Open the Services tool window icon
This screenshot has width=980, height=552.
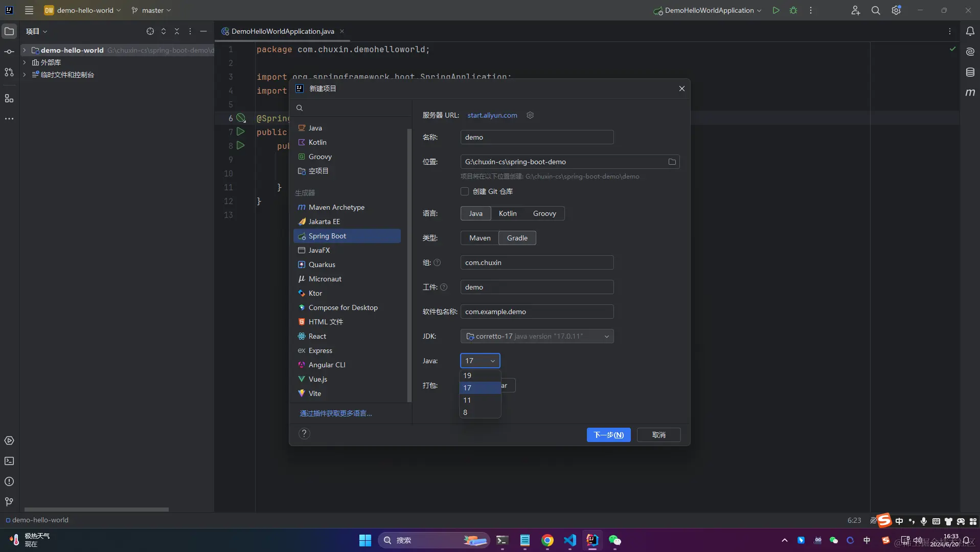pyautogui.click(x=9, y=440)
